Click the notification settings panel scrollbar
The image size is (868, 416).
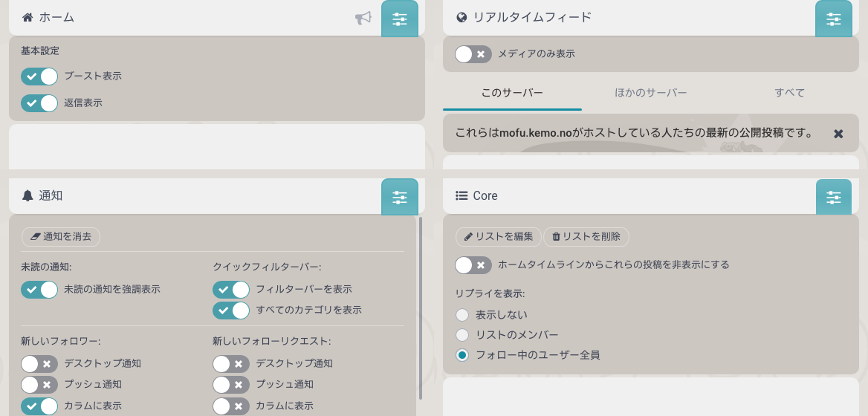[421, 308]
